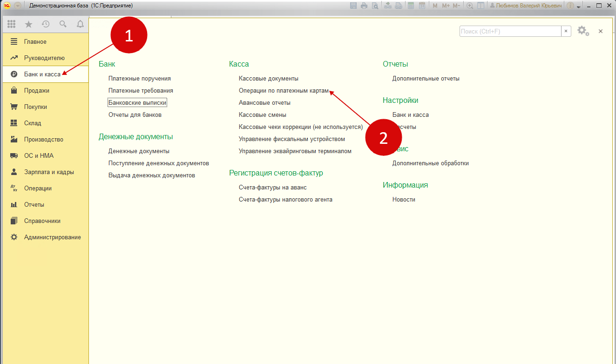Click the M+ memory add button
This screenshot has width=616, height=364.
446,6
